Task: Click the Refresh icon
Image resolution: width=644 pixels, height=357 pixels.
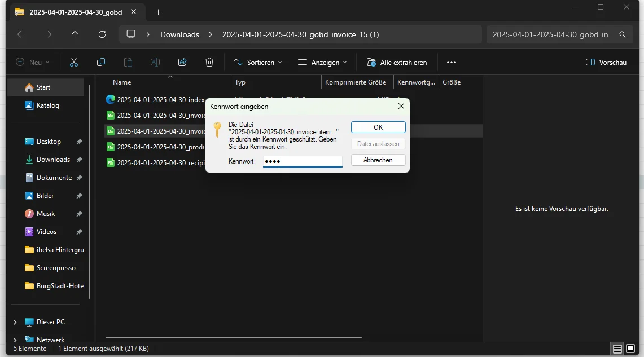Action: pyautogui.click(x=102, y=34)
